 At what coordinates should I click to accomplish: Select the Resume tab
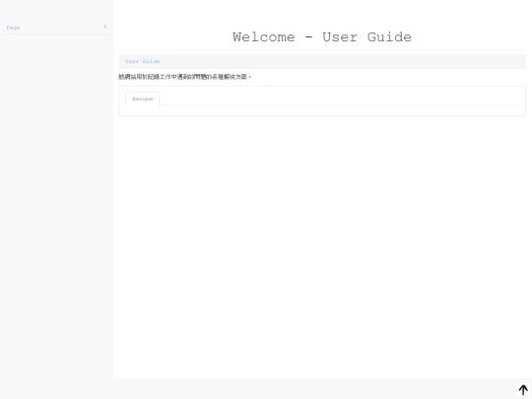coord(143,99)
